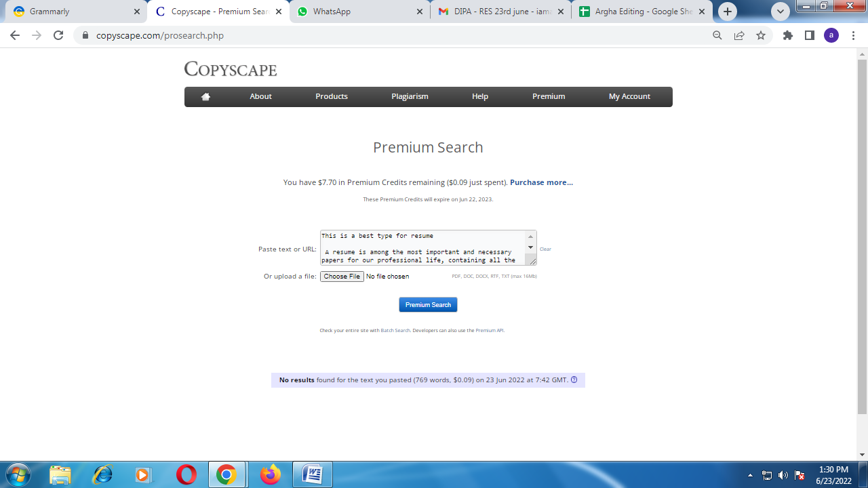Click Choose File button
The width and height of the screenshot is (868, 488).
pos(342,277)
